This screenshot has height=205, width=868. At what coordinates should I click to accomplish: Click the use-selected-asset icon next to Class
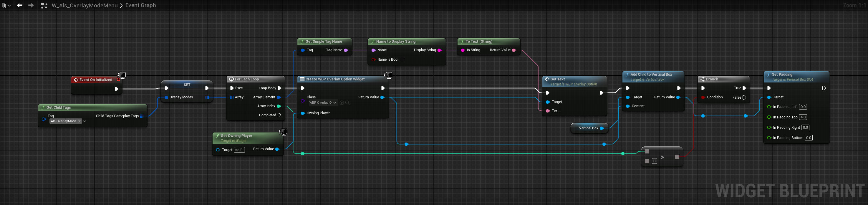click(342, 102)
